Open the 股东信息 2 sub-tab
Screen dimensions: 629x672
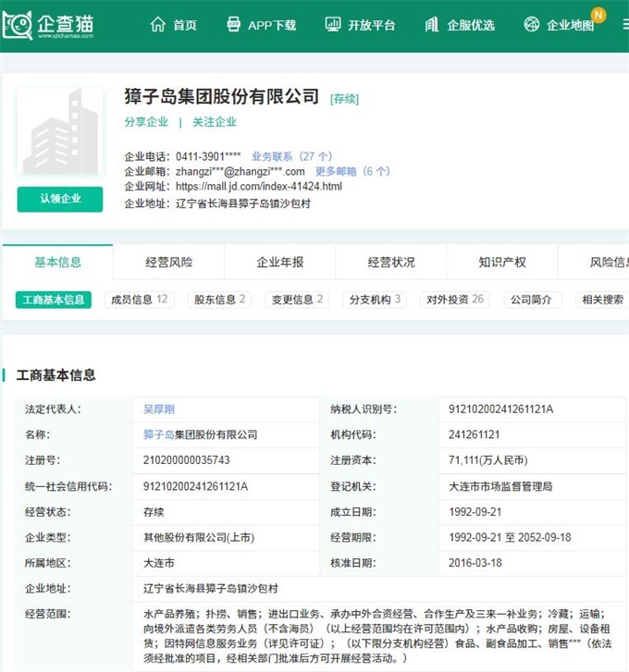[x=219, y=299]
